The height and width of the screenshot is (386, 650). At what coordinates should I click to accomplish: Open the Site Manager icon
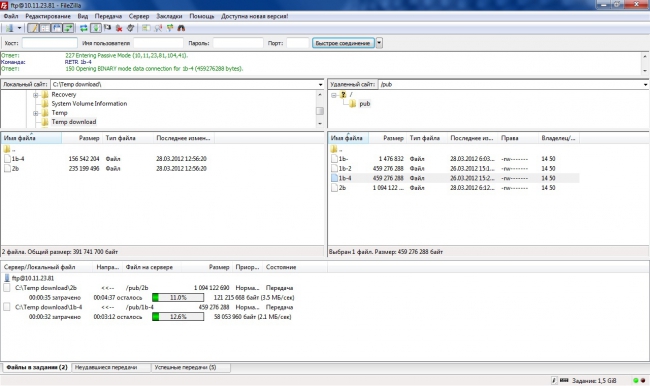pyautogui.click(x=9, y=28)
